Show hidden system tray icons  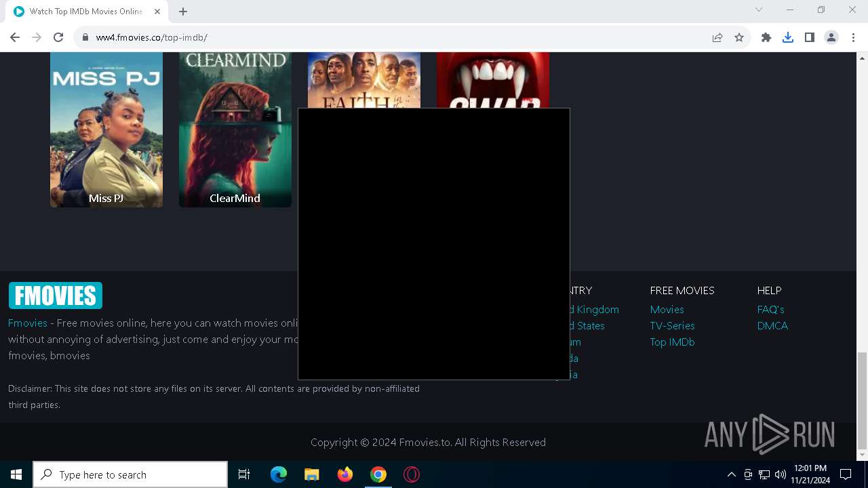click(731, 474)
